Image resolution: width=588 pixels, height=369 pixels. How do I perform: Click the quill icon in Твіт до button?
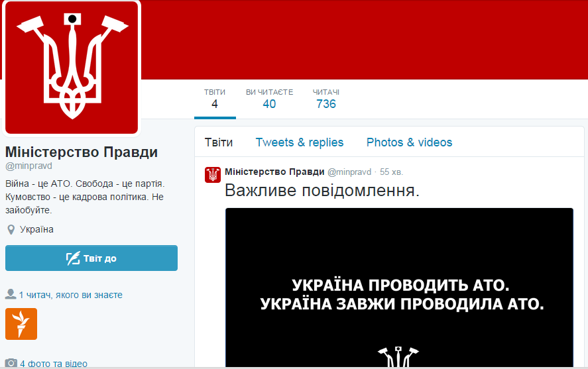click(73, 258)
